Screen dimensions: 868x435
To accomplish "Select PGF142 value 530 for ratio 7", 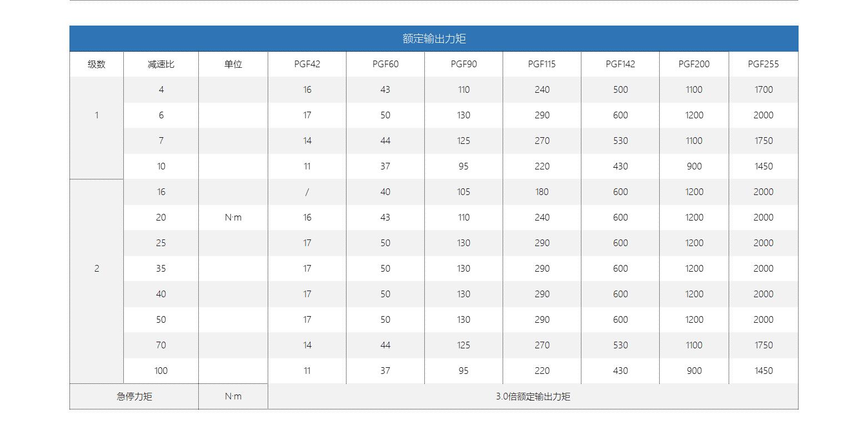I will coord(620,141).
